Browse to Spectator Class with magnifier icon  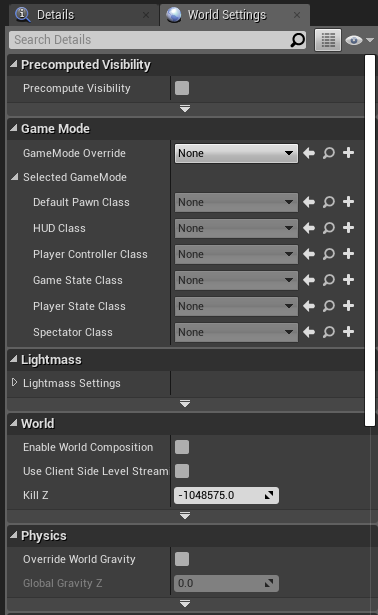329,332
